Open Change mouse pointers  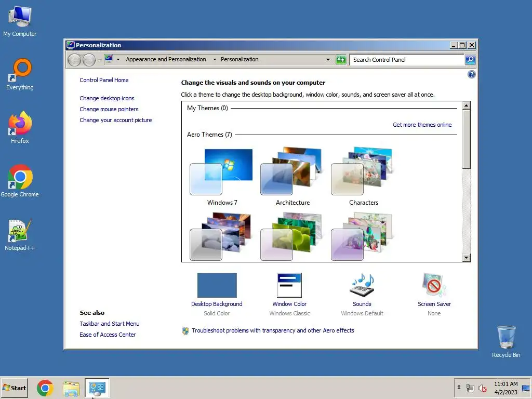[109, 109]
